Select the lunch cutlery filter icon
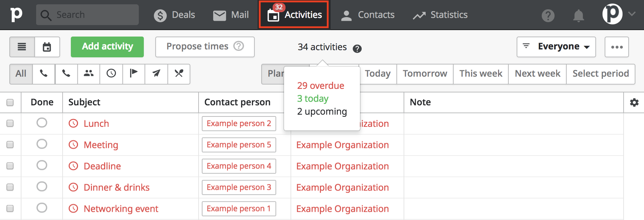This screenshot has height=220, width=644. [x=179, y=74]
